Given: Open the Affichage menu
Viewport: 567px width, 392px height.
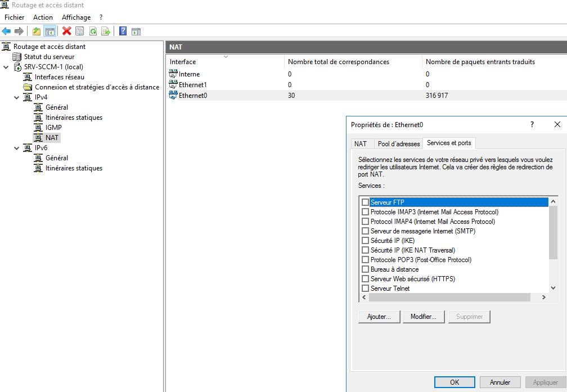Looking at the screenshot, I should 76,17.
